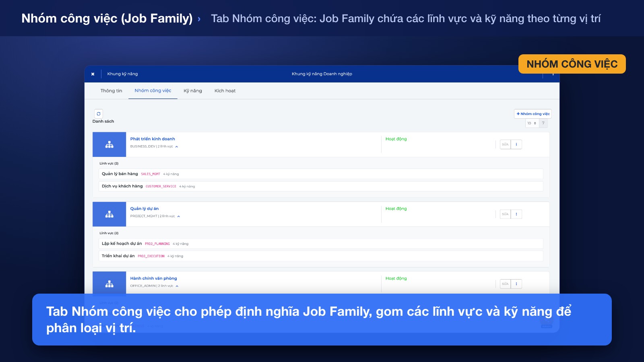Open the Kỹ năng tab
This screenshot has width=644, height=362.
[193, 91]
